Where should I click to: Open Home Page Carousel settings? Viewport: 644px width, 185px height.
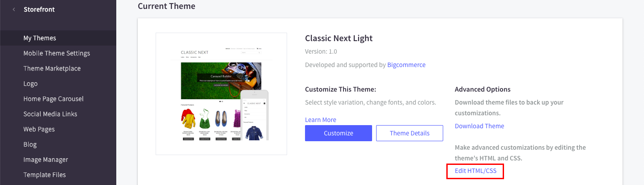coord(54,99)
